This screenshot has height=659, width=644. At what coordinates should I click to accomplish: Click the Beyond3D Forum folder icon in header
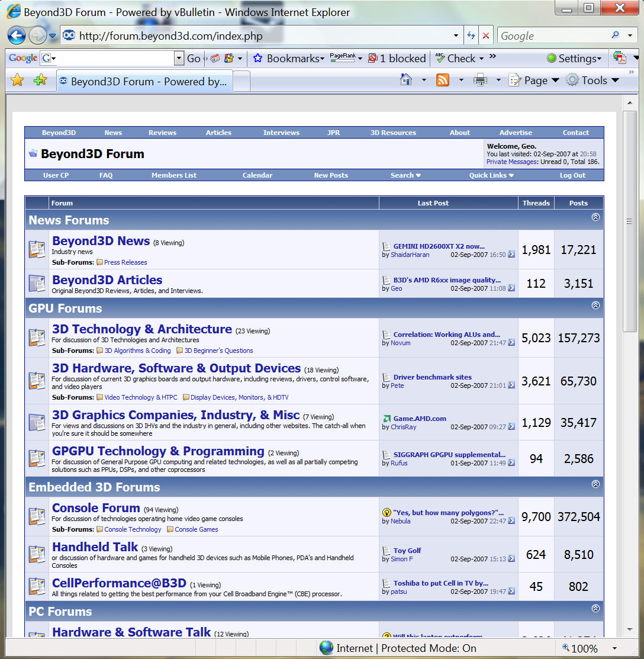point(33,153)
